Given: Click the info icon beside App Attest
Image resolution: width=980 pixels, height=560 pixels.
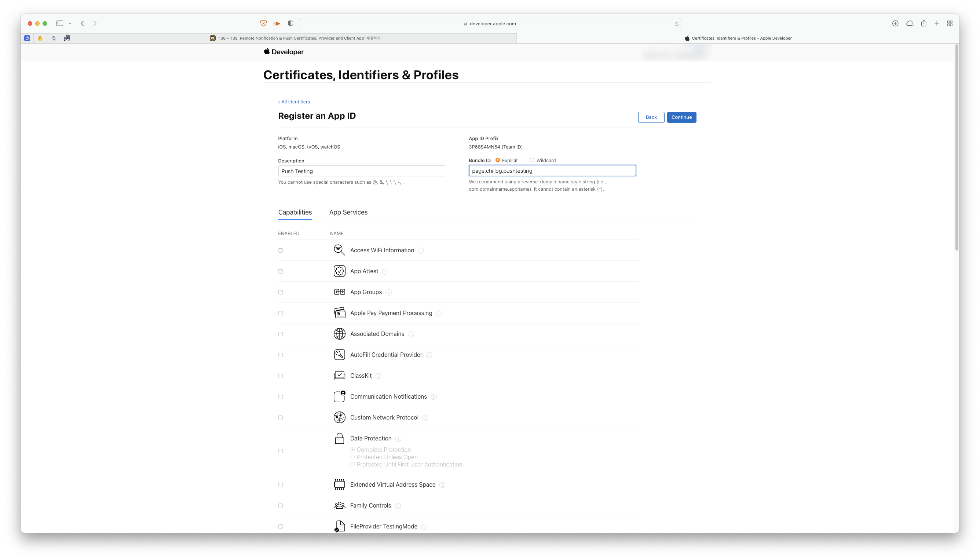Looking at the screenshot, I should pos(385,271).
